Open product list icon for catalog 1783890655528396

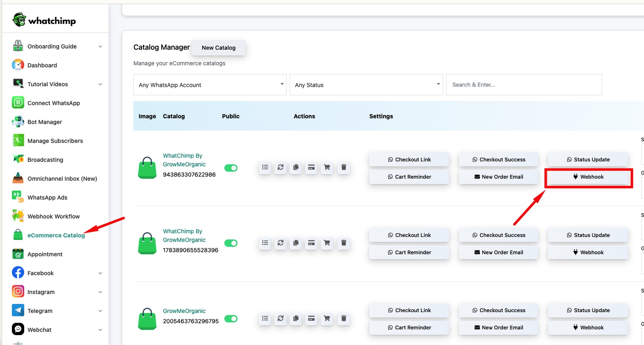265,243
